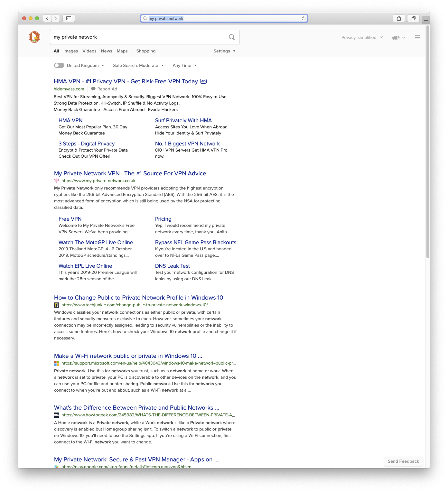Open the HMA VPN sitelink
This screenshot has height=492, width=448.
pos(70,120)
